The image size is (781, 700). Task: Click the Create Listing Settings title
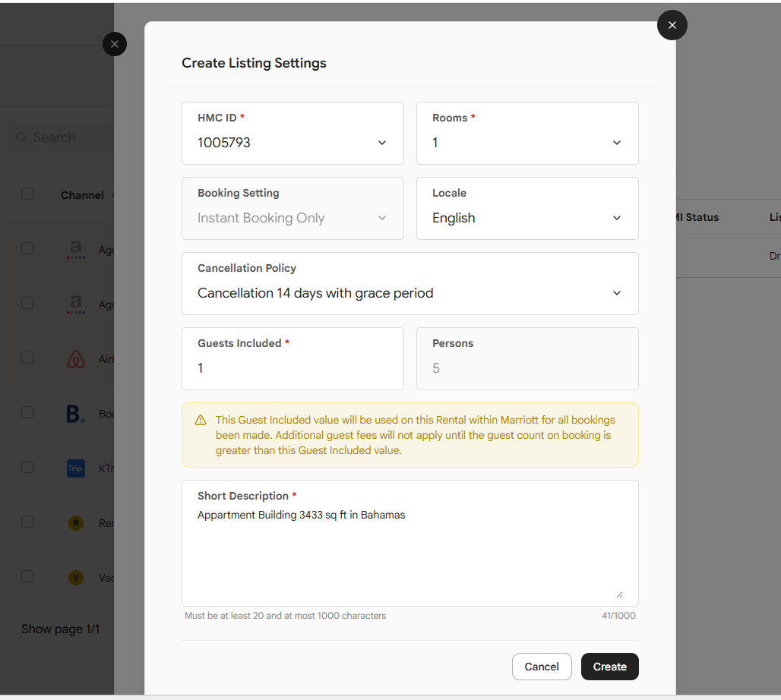coord(254,63)
